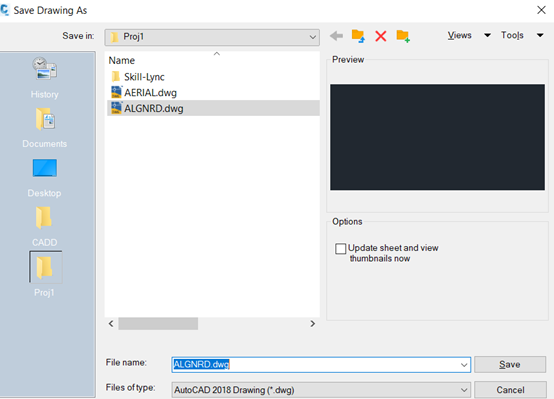Open History in the places sidebar
Image resolution: width=554 pixels, height=399 pixels.
pyautogui.click(x=45, y=78)
